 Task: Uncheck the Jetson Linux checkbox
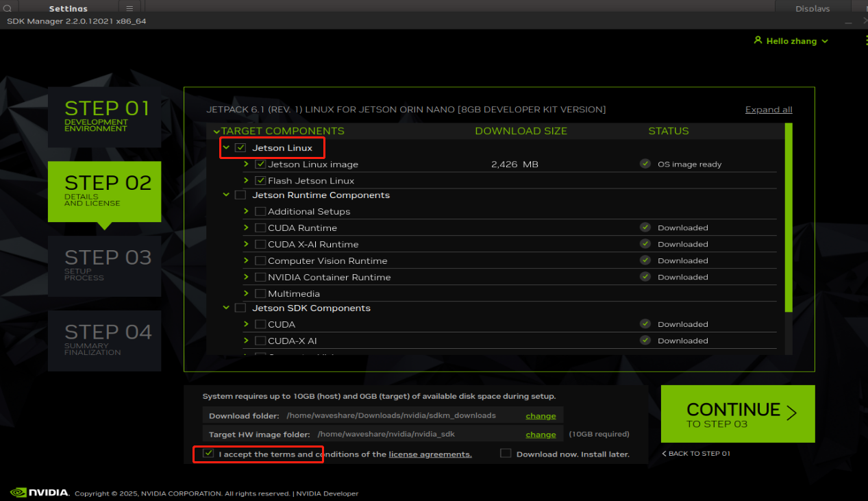[x=240, y=148]
